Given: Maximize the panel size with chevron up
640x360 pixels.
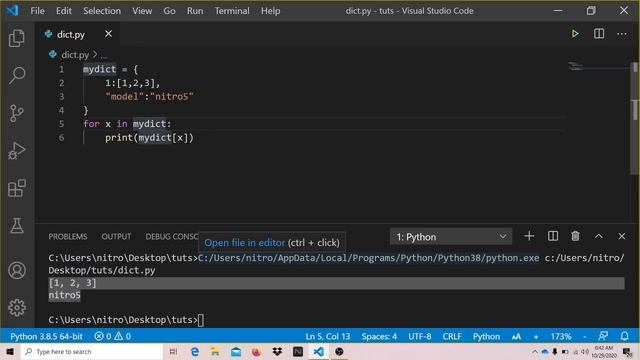Looking at the screenshot, I should pos(598,236).
